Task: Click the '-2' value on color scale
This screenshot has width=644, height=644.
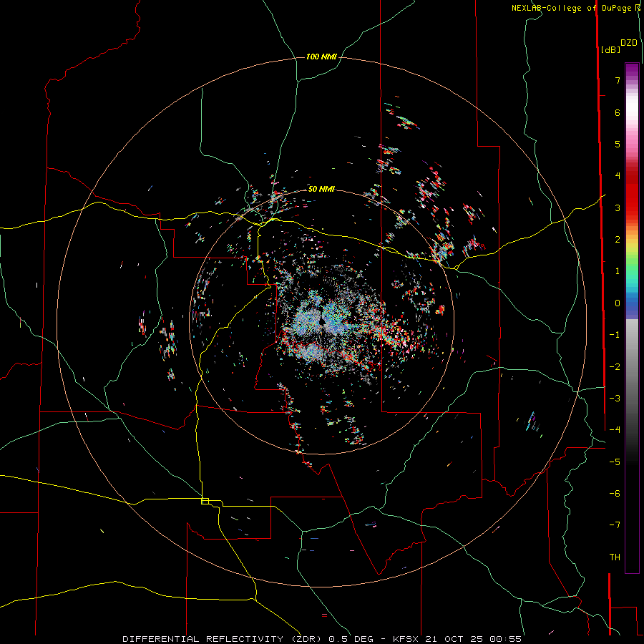Action: 615,367
